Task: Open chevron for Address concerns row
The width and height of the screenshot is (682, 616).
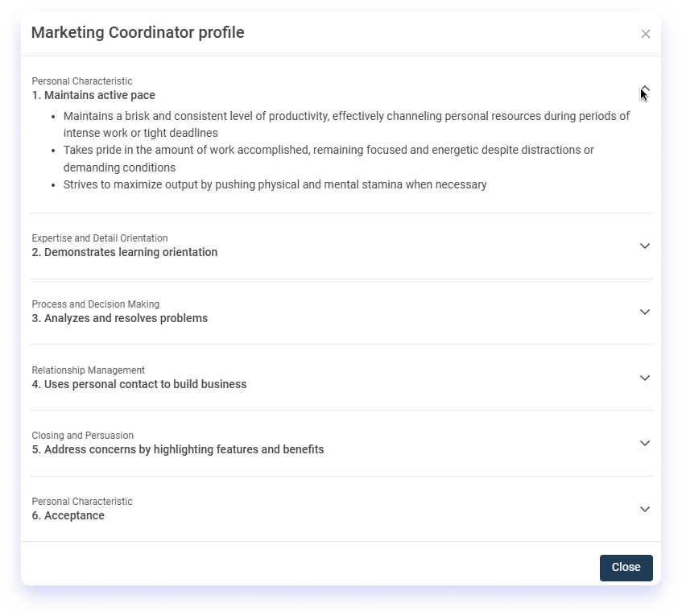Action: pos(645,444)
